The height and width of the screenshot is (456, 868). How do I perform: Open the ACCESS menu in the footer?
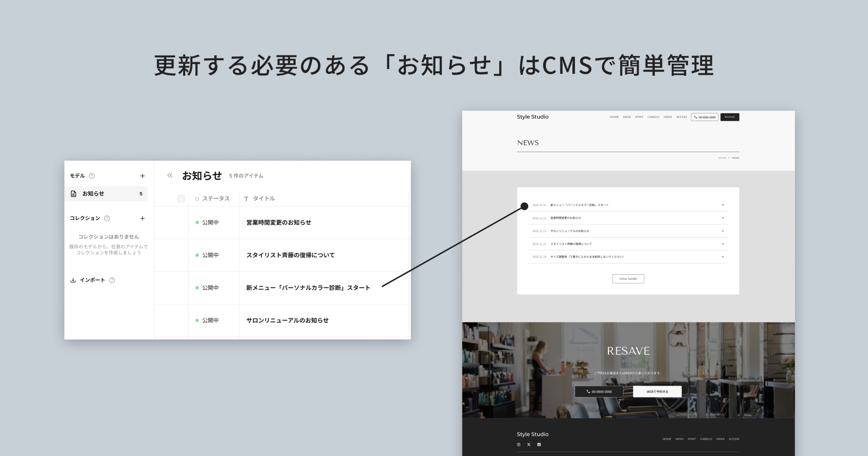coord(734,439)
